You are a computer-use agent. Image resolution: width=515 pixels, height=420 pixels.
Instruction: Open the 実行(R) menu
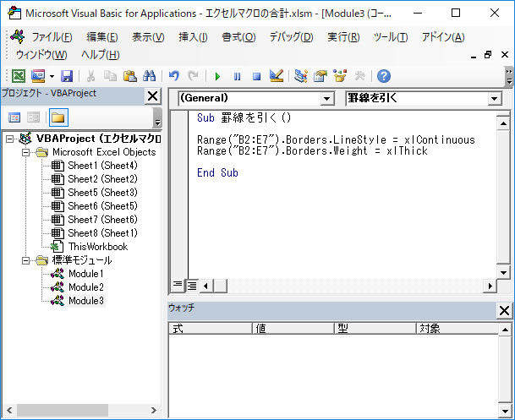(343, 37)
